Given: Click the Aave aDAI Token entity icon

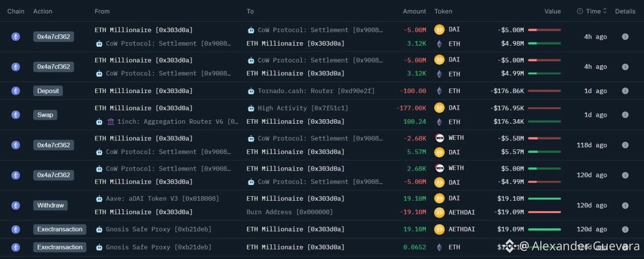Looking at the screenshot, I should pos(99,199).
